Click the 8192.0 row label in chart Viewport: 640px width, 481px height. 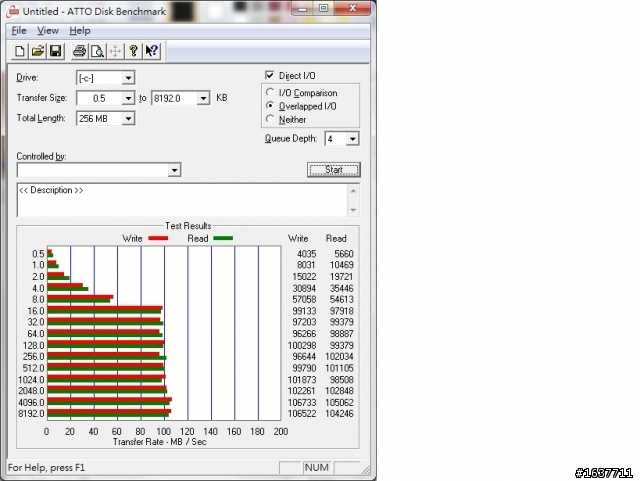(31, 414)
